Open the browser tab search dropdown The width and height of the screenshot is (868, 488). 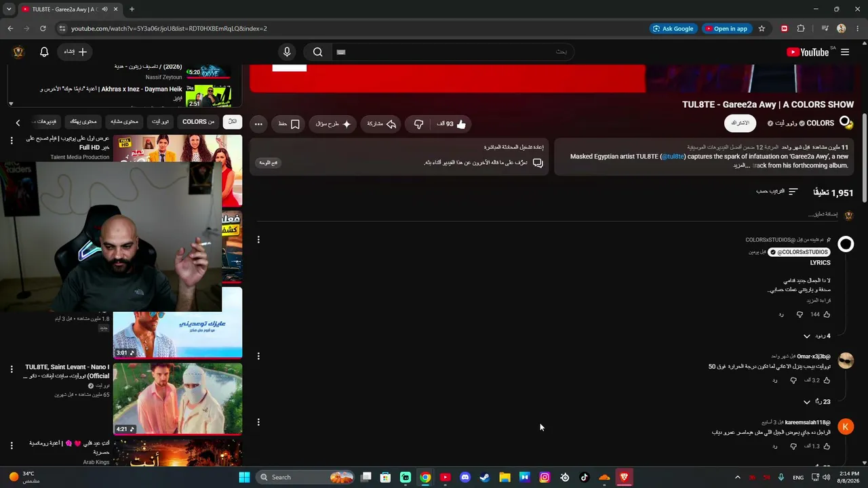pos(9,9)
